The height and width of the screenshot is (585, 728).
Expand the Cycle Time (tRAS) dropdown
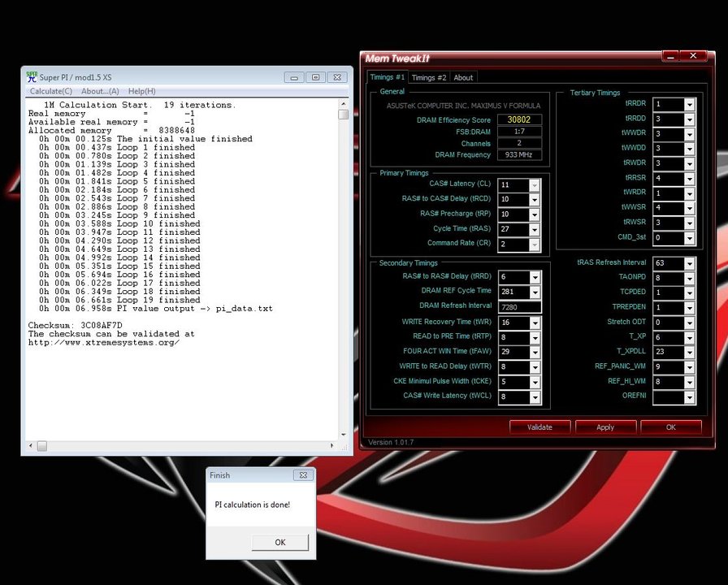tap(535, 229)
